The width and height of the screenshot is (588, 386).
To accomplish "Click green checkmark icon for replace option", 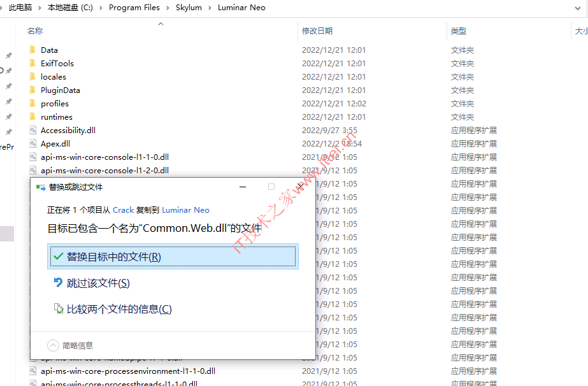I will [58, 257].
